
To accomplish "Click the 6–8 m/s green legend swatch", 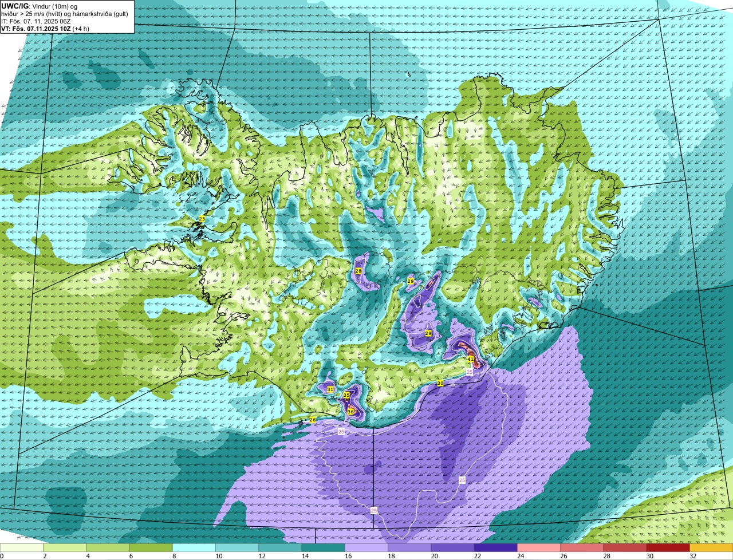I will [151, 547].
